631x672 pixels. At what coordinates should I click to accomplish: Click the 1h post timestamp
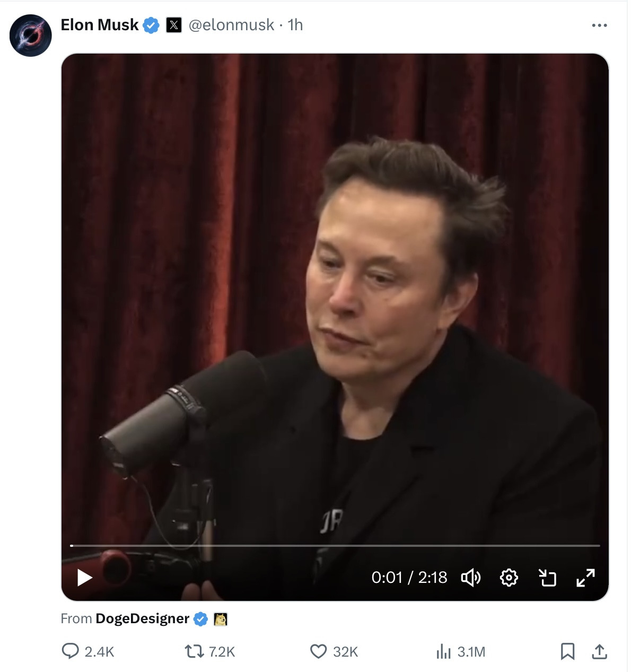click(295, 25)
